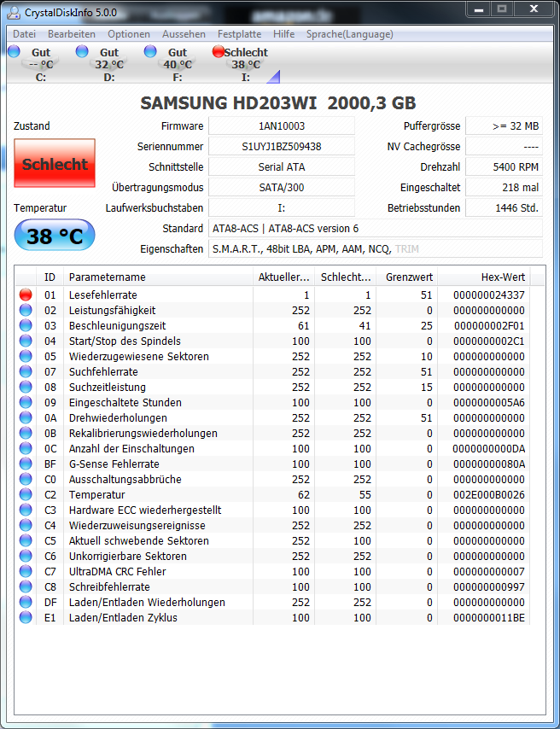The width and height of the screenshot is (560, 729).
Task: Click the status orb for G-Sense Fehlerrate
Action: (26, 464)
